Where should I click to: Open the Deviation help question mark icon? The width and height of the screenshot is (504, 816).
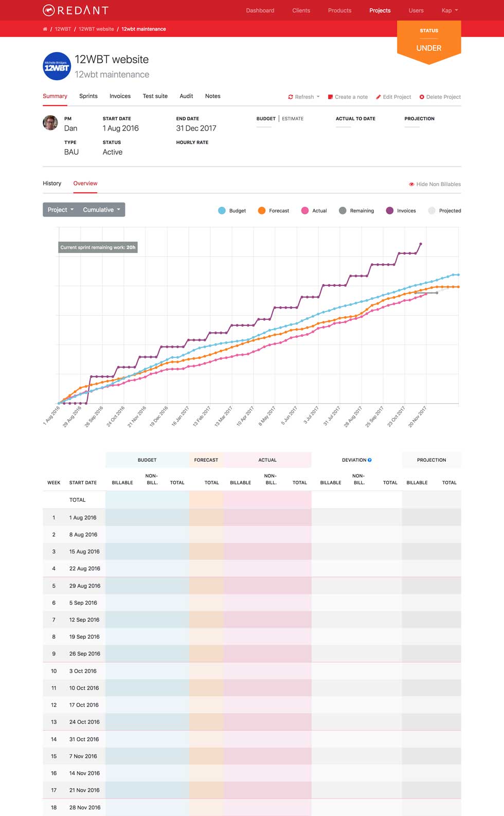coord(369,460)
